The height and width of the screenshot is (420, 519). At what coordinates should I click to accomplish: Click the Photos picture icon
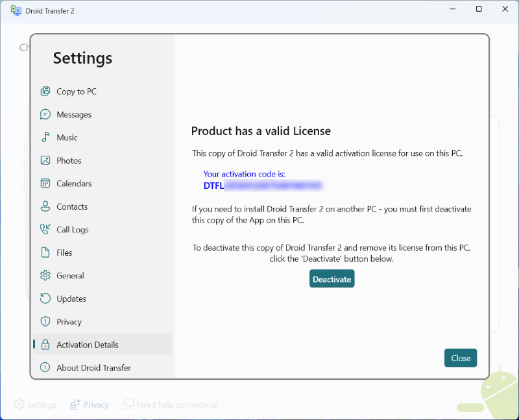coord(45,160)
